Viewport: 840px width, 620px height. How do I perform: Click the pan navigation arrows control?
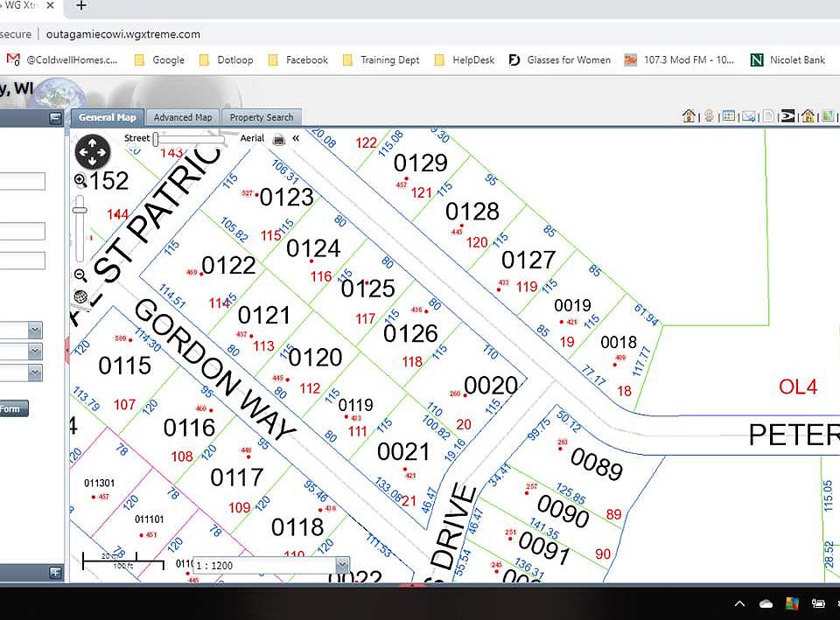(x=92, y=151)
